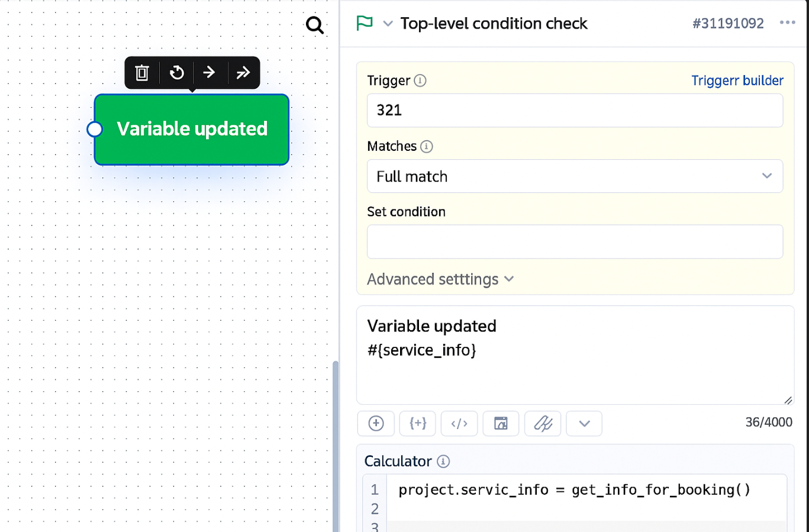Click the Trigger field containing 321

[575, 111]
